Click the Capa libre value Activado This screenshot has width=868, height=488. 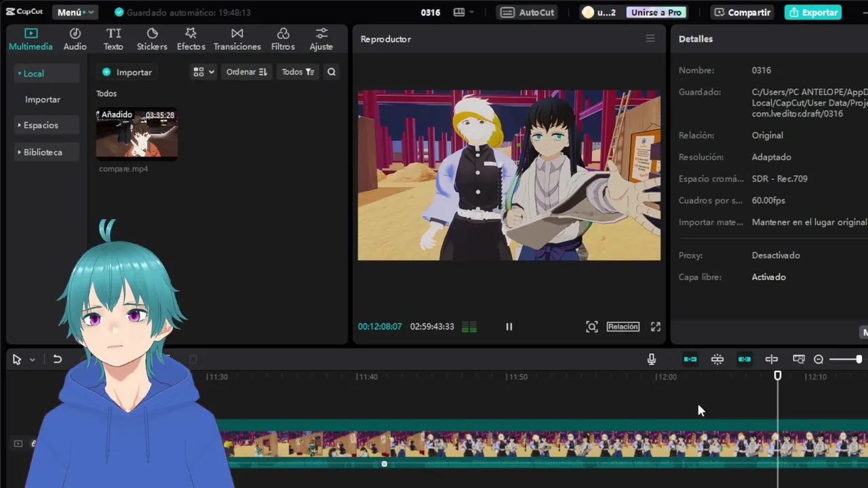[769, 277]
